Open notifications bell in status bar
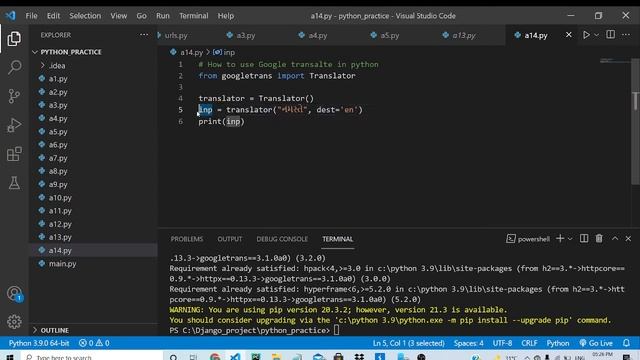Image resolution: width=640 pixels, height=360 pixels. point(626,343)
